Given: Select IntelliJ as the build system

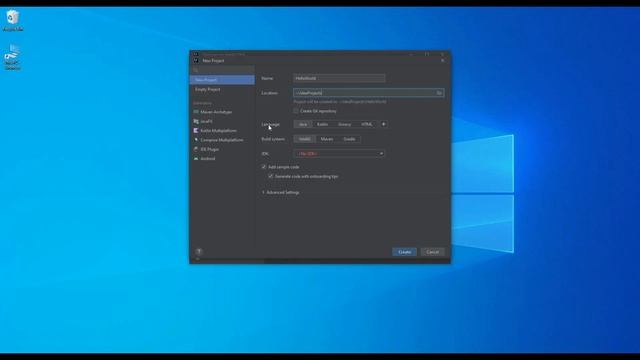Looking at the screenshot, I should click(304, 139).
